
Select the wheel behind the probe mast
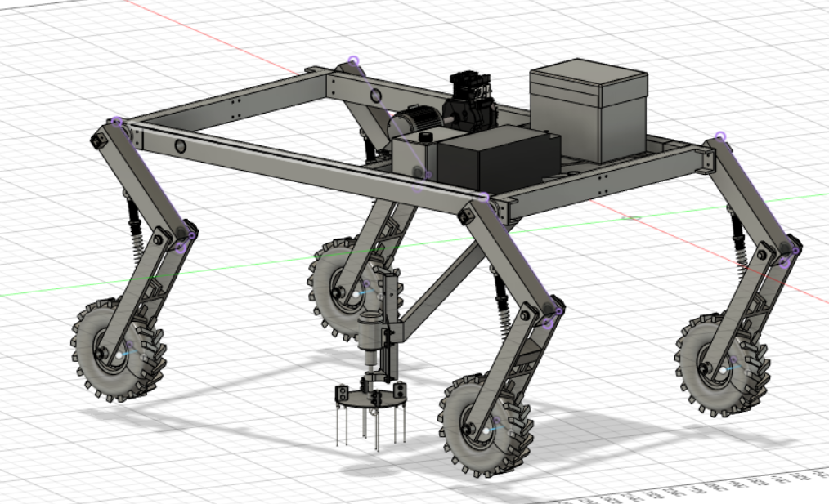coord(350,289)
